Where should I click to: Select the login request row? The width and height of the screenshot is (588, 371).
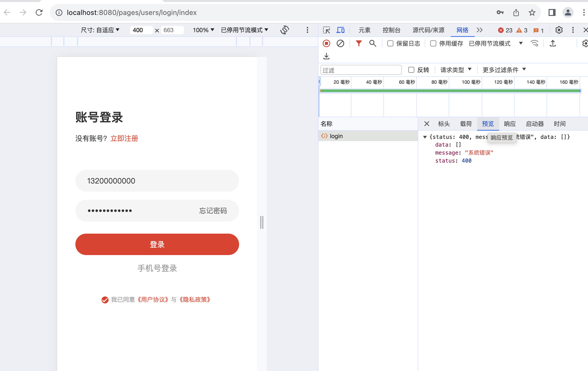pos(368,136)
